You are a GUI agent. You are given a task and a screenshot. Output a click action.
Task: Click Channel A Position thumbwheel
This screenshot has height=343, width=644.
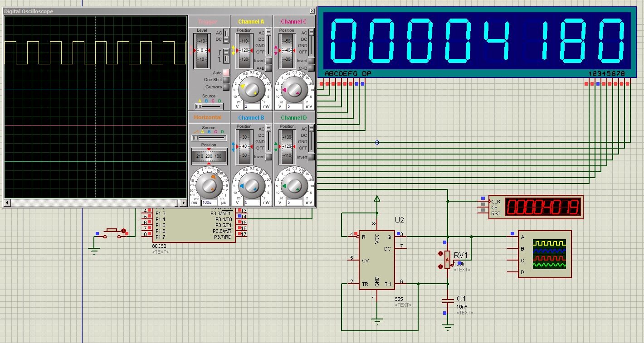click(x=244, y=50)
